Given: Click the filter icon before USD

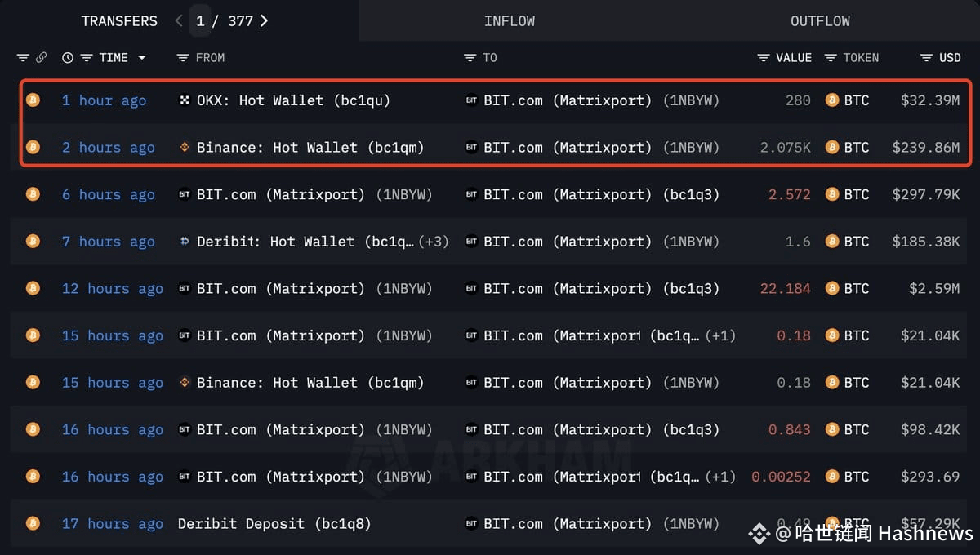Looking at the screenshot, I should (x=927, y=57).
